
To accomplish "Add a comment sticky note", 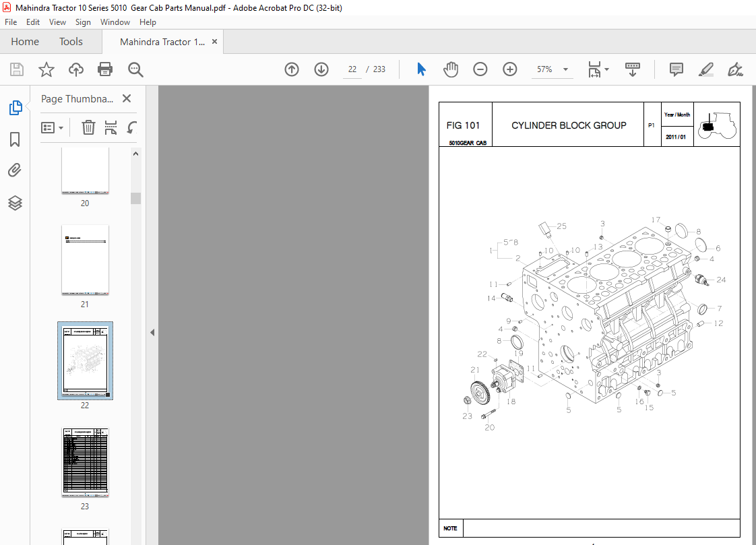I will click(x=676, y=69).
